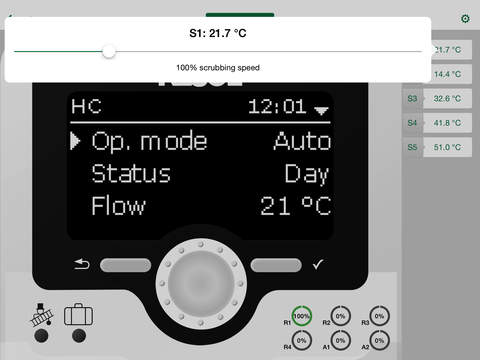Click the right oval button beside checkmark
The image size is (480, 360).
276,265
